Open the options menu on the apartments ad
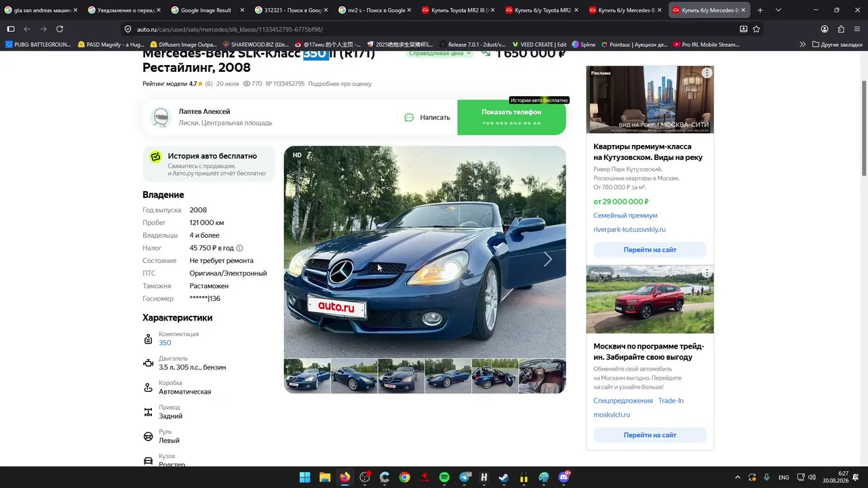Viewport: 868px width, 488px height. [x=707, y=73]
